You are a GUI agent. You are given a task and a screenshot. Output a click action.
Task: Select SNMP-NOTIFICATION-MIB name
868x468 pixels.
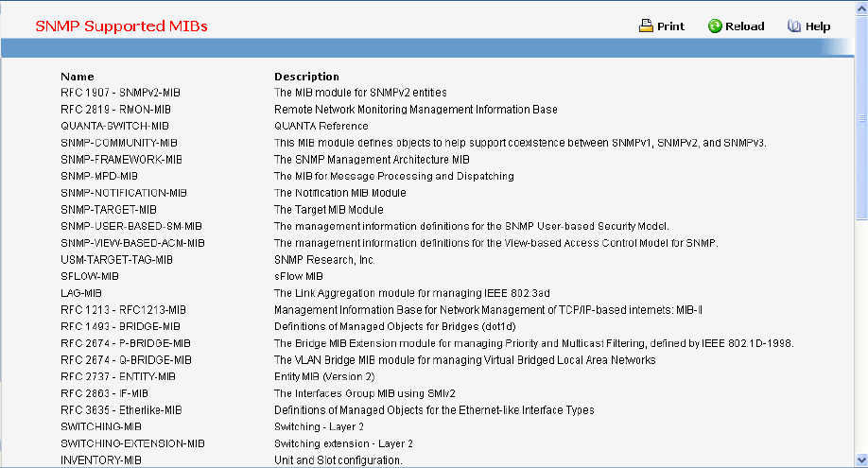[124, 193]
